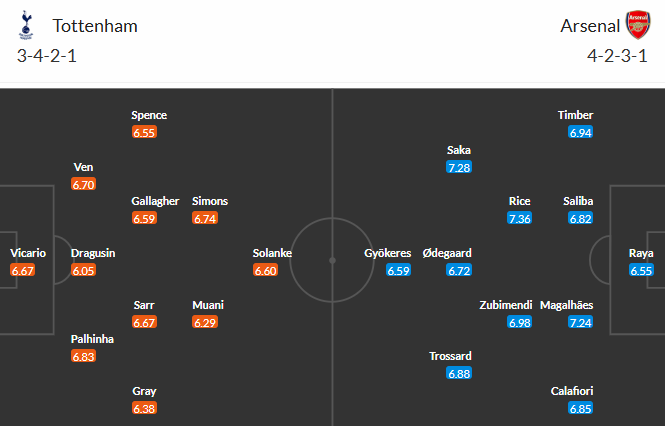Select Spence's 6.55 rating badge
The image size is (665, 426).
(x=144, y=132)
